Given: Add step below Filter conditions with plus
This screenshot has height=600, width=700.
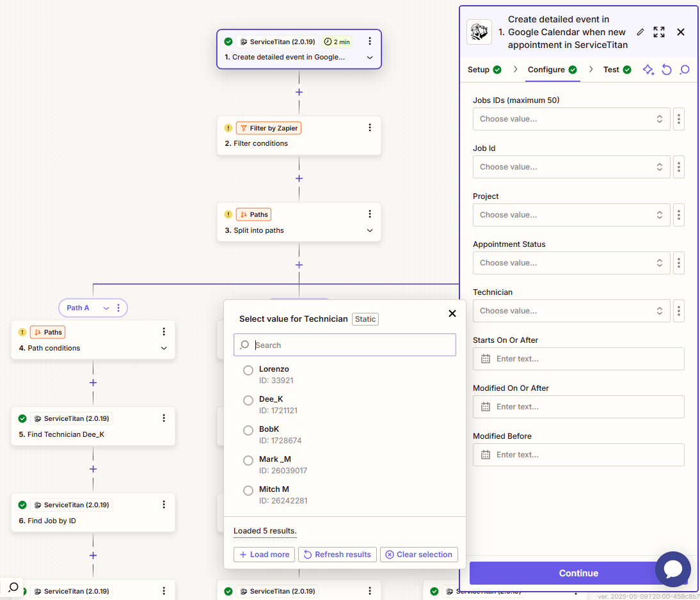Looking at the screenshot, I should (299, 178).
